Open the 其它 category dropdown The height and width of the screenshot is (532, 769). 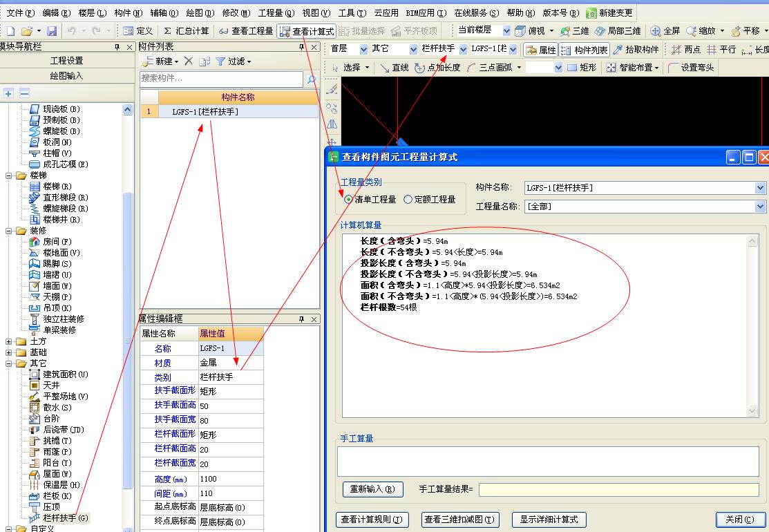click(x=413, y=49)
